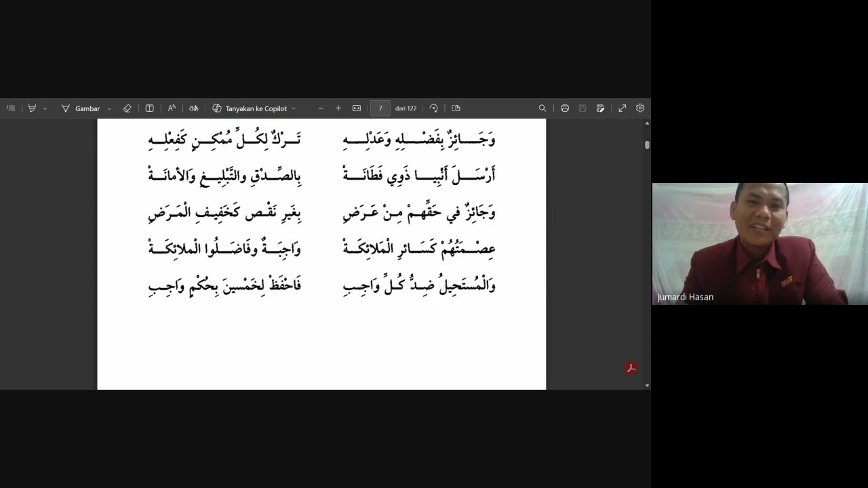The width and height of the screenshot is (868, 488).
Task: Click the 'dari 122' page count text
Action: click(x=406, y=108)
